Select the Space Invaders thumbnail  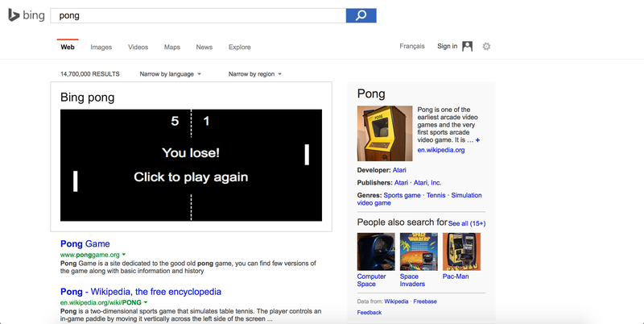(419, 251)
